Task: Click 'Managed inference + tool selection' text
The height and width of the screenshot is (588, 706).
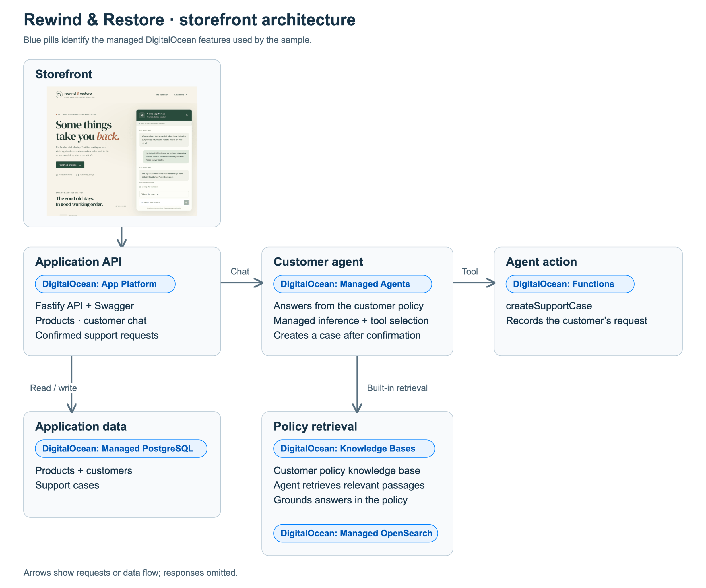Action: coord(351,321)
